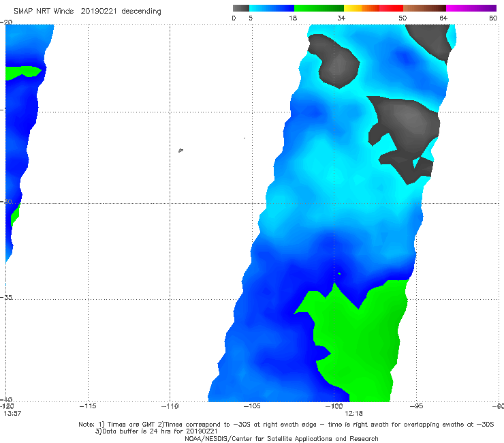The image size is (504, 443).
Task: Click the yellow-red 34-50 segment of the color bar
Action: pos(373,8)
